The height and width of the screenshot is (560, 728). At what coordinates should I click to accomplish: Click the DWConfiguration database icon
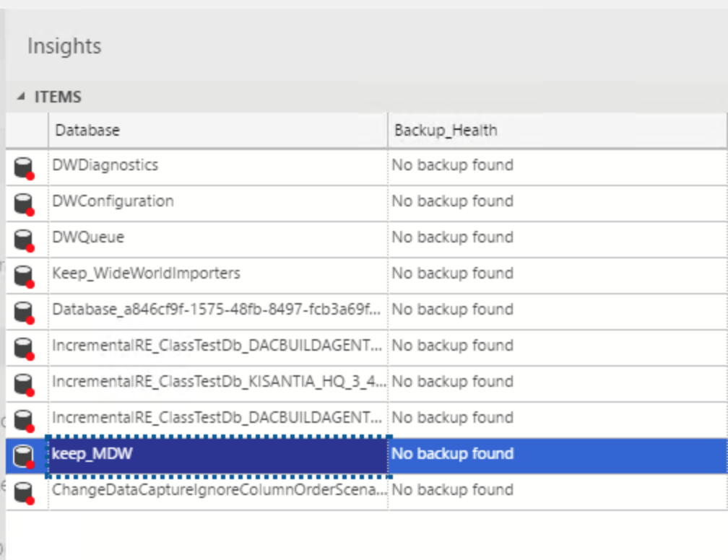(x=23, y=201)
